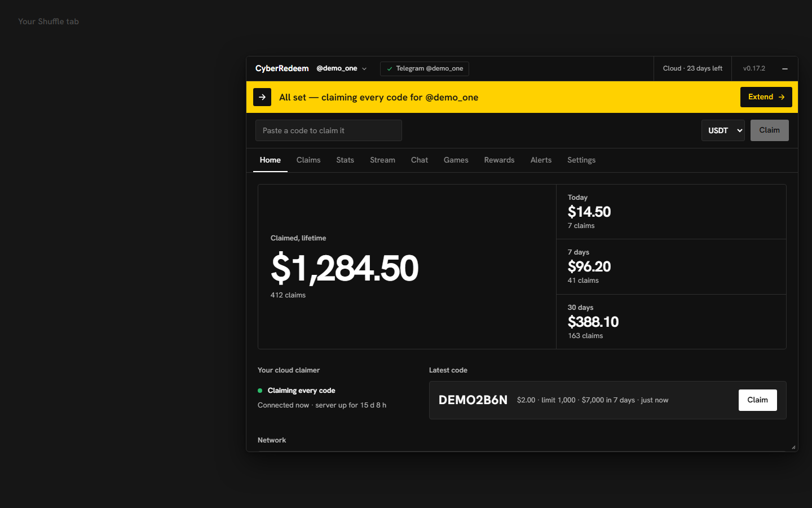Open the Alerts tab
Viewport: 812px width, 508px height.
pyautogui.click(x=541, y=160)
